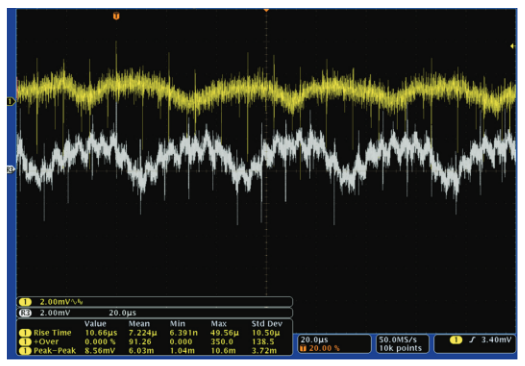Image resolution: width=525 pixels, height=366 pixels.
Task: Click the trigger level 3.40mV readout
Action: pos(496,340)
